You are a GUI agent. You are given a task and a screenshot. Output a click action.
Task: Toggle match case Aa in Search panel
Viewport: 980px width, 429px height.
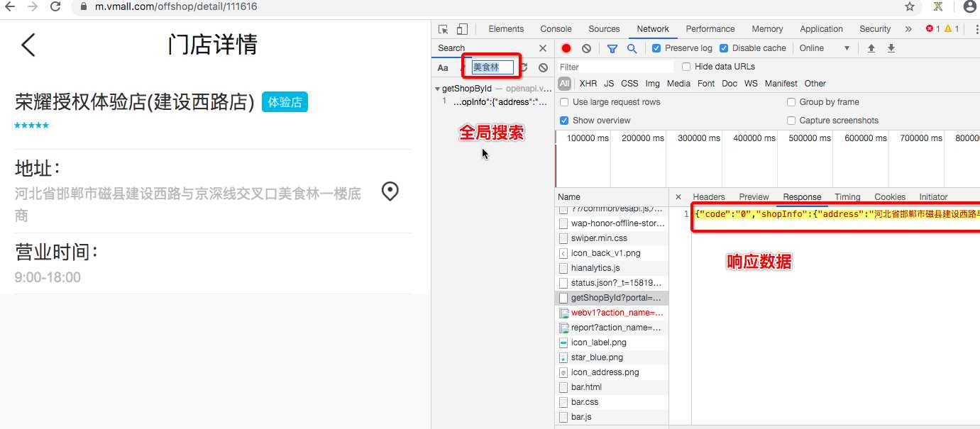tap(443, 68)
